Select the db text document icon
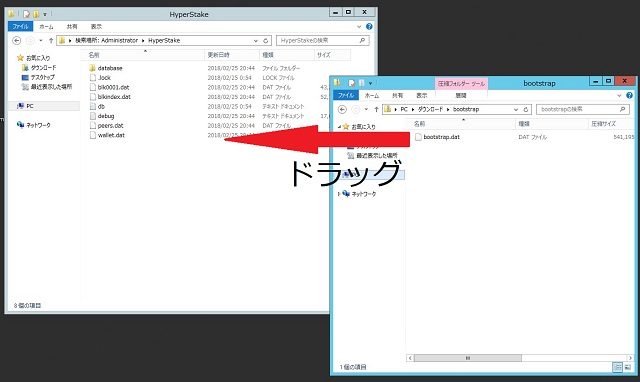Screen dimensions: 640x382 [92, 107]
